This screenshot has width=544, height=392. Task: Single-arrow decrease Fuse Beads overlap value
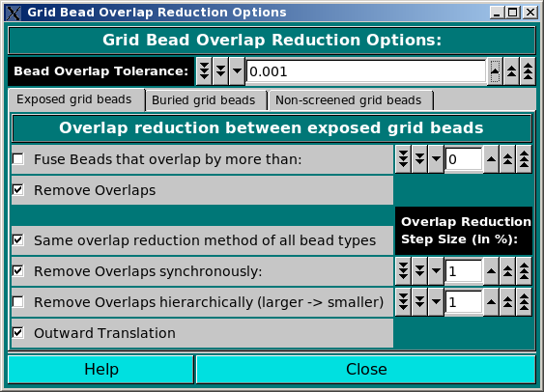tap(436, 159)
